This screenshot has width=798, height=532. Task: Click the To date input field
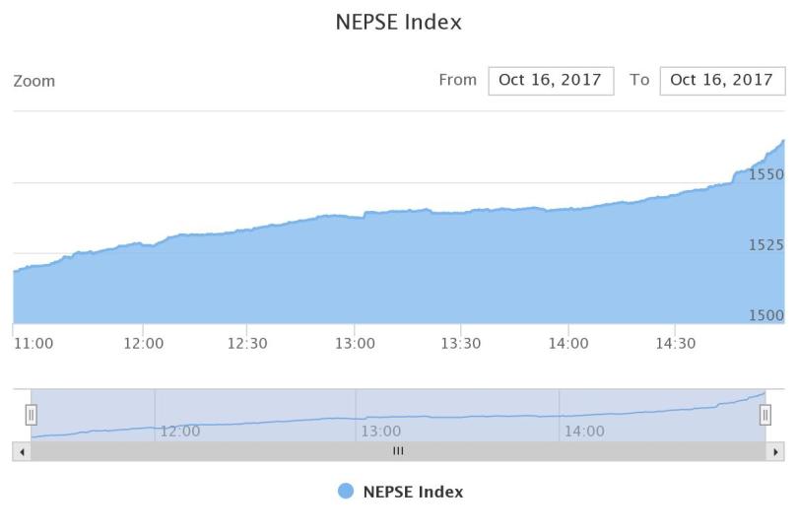(x=722, y=81)
